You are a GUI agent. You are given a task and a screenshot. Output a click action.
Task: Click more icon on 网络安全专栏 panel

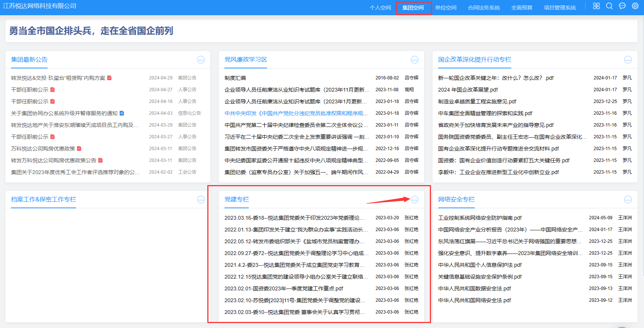pyautogui.click(x=628, y=200)
